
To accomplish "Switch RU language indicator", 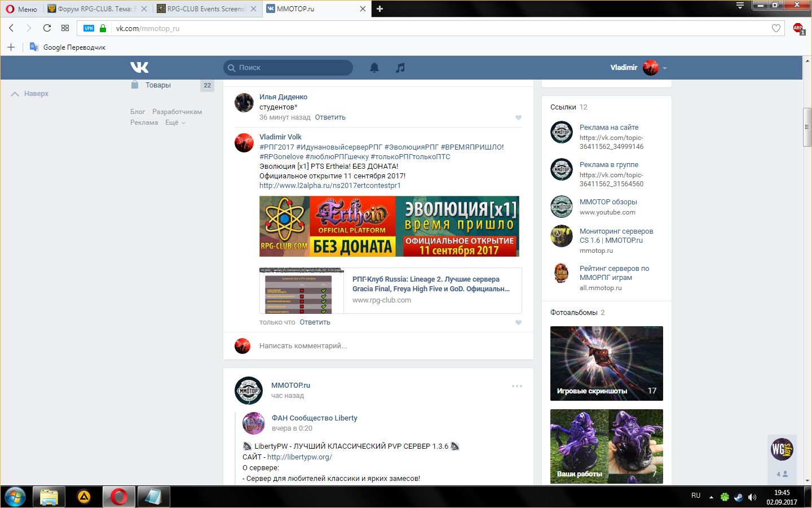I will [696, 496].
